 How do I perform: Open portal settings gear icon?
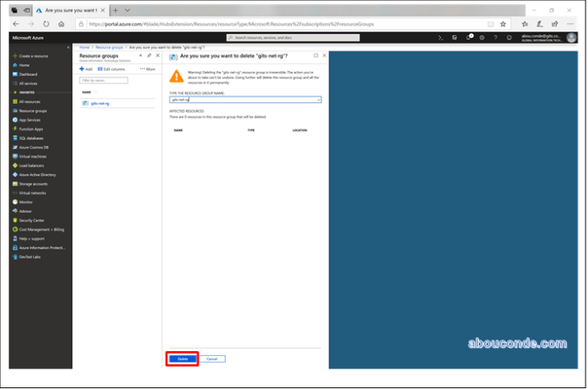(x=482, y=37)
